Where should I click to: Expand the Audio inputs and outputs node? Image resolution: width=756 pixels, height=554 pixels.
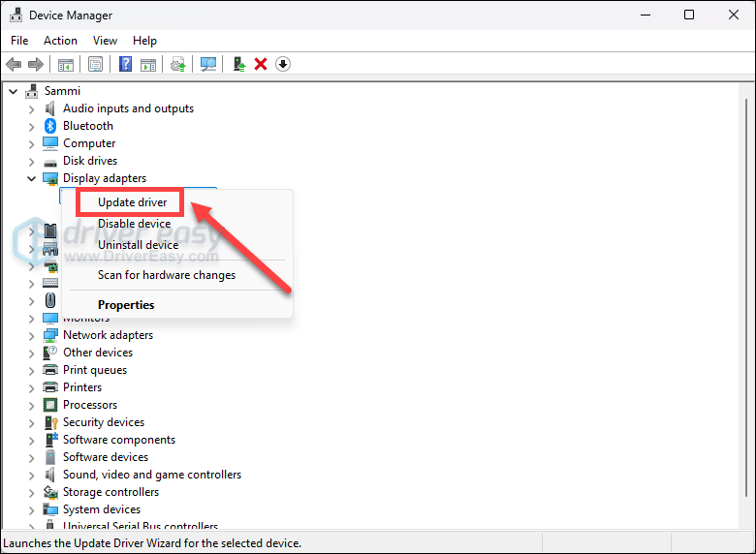pyautogui.click(x=31, y=108)
